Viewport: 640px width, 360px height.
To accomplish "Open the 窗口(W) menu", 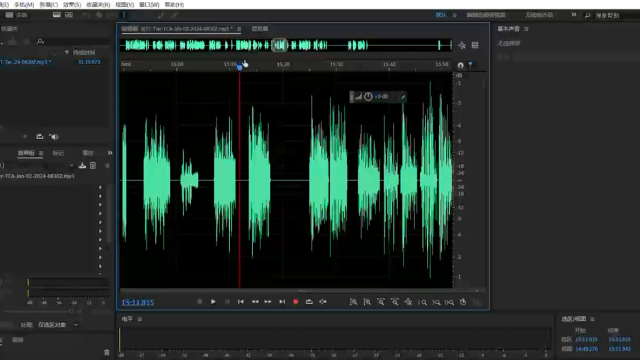I will click(x=149, y=4).
